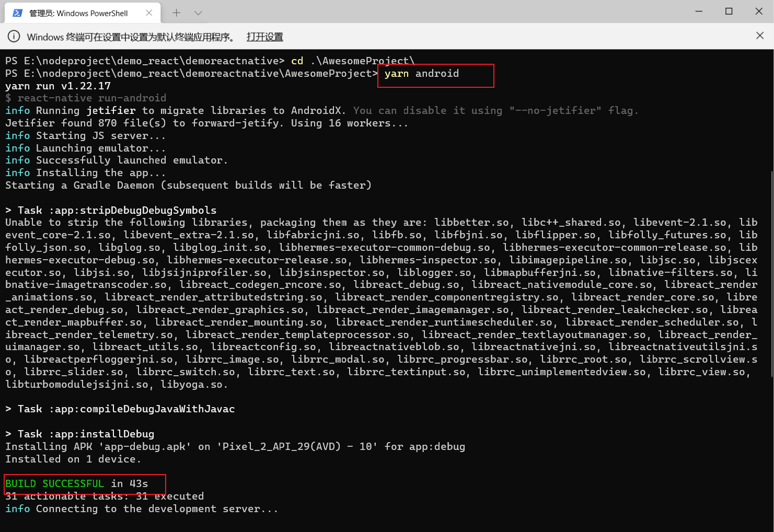Click the highlighted yarn android command
Image resolution: width=774 pixels, height=532 pixels.
point(421,74)
